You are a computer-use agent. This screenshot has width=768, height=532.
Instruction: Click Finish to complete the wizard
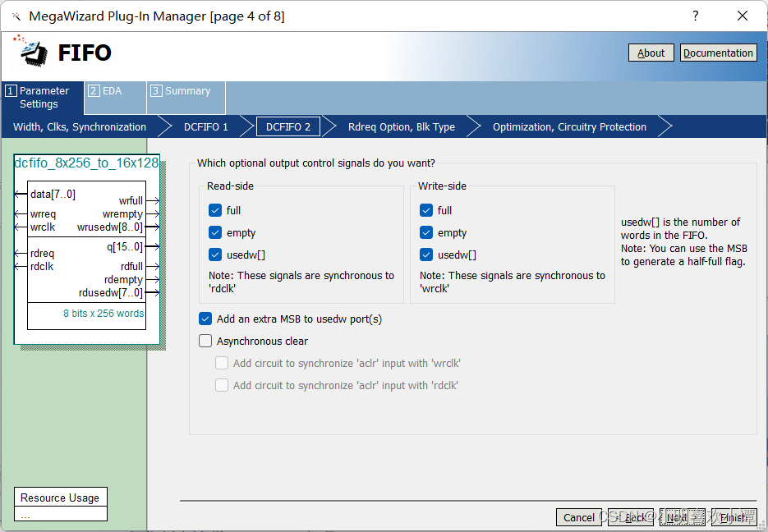coord(734,517)
